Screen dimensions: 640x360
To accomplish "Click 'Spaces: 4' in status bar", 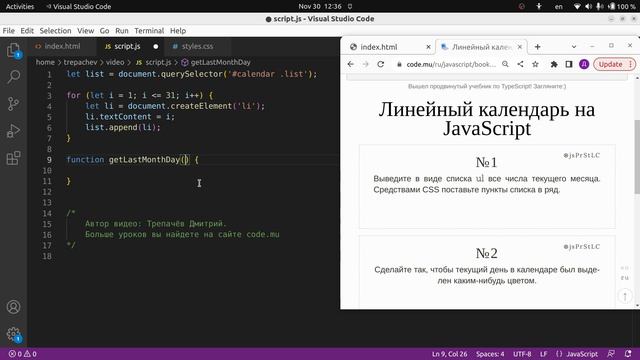I will (490, 354).
